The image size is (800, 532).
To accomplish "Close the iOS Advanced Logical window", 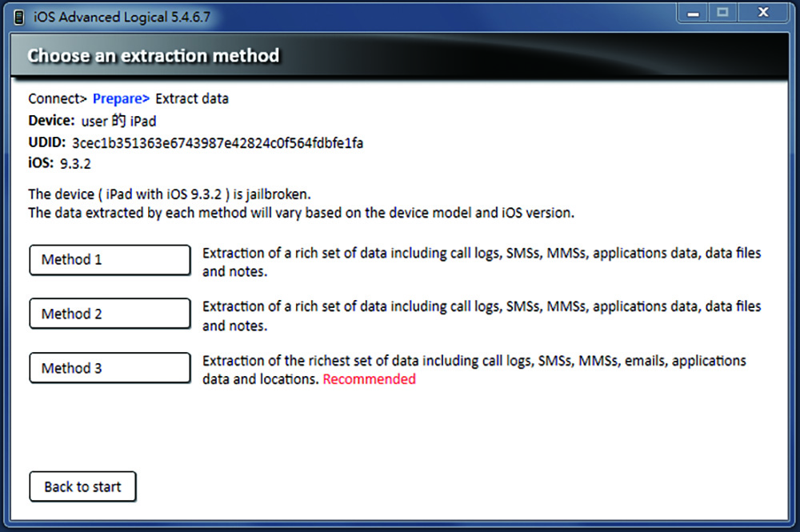I will [x=762, y=13].
